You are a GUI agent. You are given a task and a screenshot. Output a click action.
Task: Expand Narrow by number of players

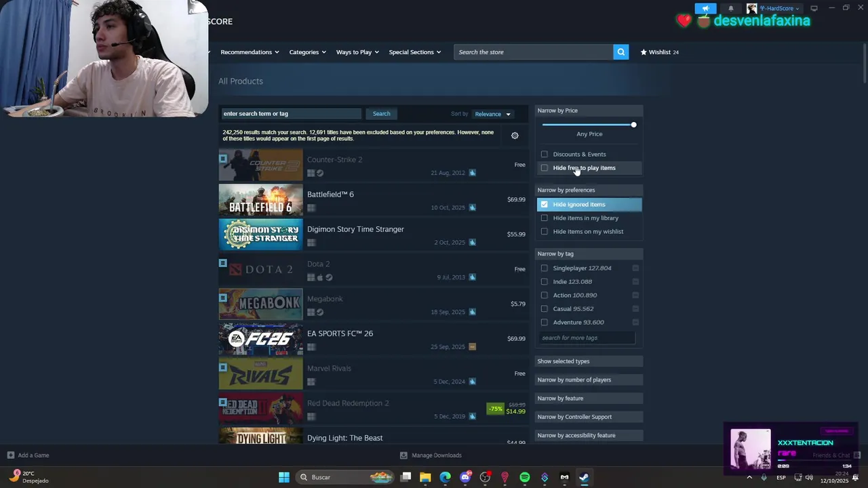pos(589,380)
